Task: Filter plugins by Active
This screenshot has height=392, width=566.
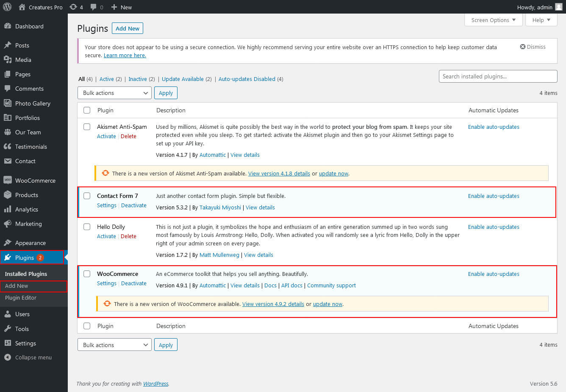Action: pos(107,79)
